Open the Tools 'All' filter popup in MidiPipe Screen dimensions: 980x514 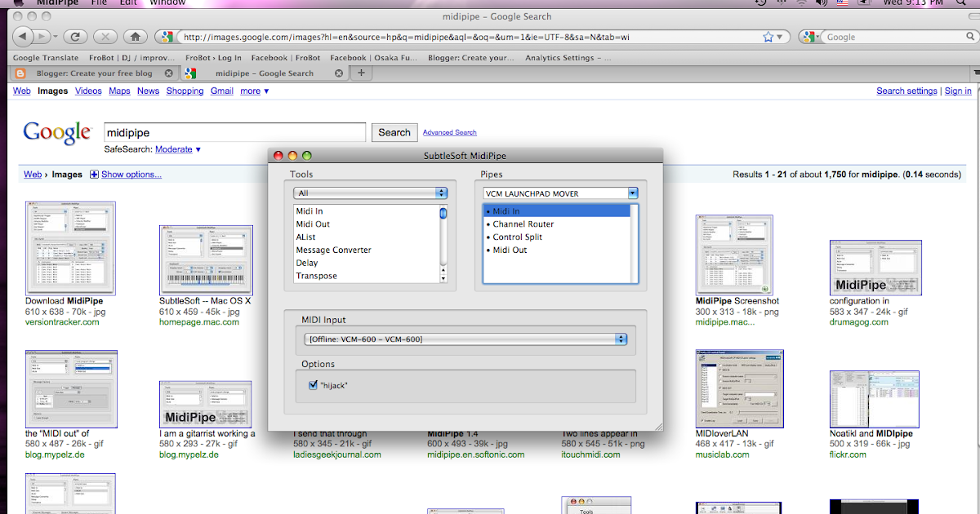click(x=371, y=193)
